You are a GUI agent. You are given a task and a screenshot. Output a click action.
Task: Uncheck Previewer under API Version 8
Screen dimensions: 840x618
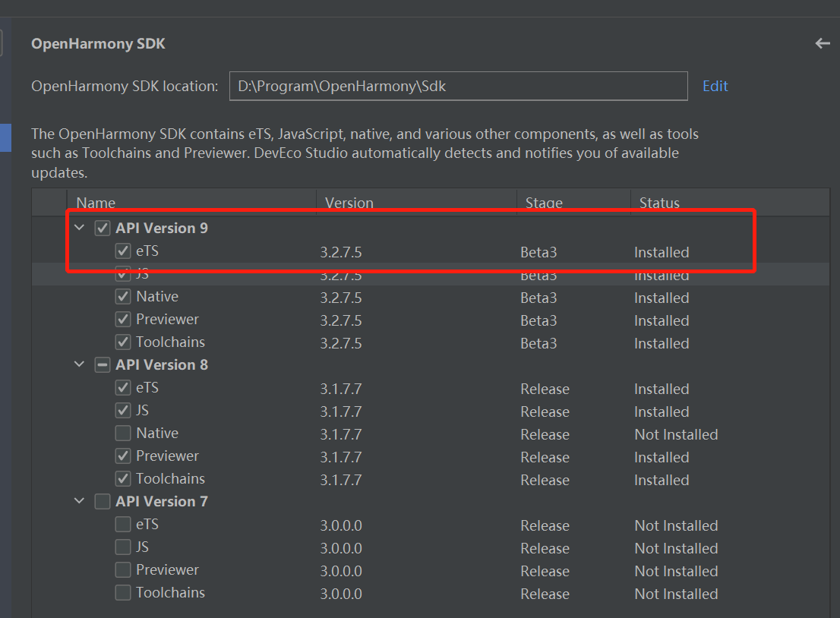point(123,456)
